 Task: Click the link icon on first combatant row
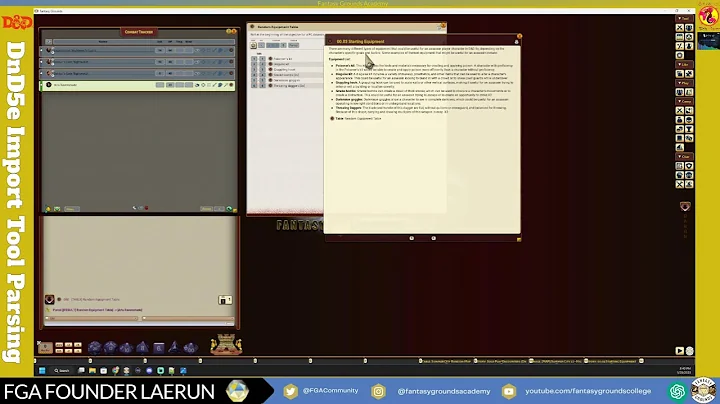click(231, 50)
